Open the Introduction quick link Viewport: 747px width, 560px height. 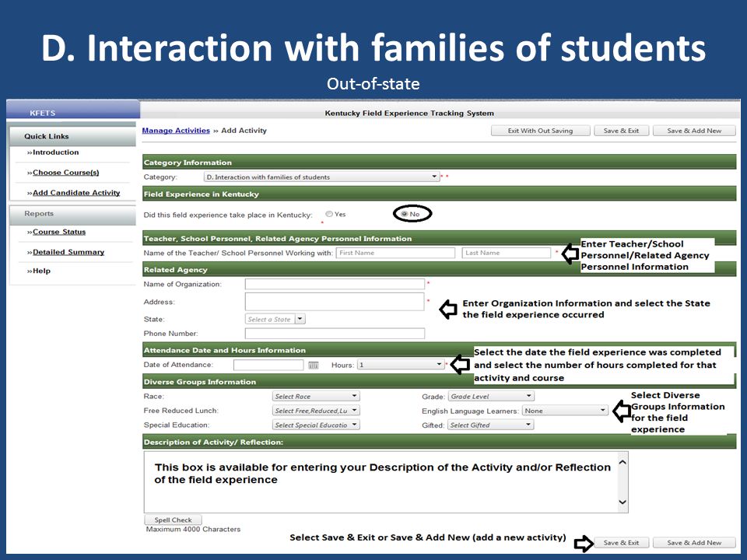point(55,152)
